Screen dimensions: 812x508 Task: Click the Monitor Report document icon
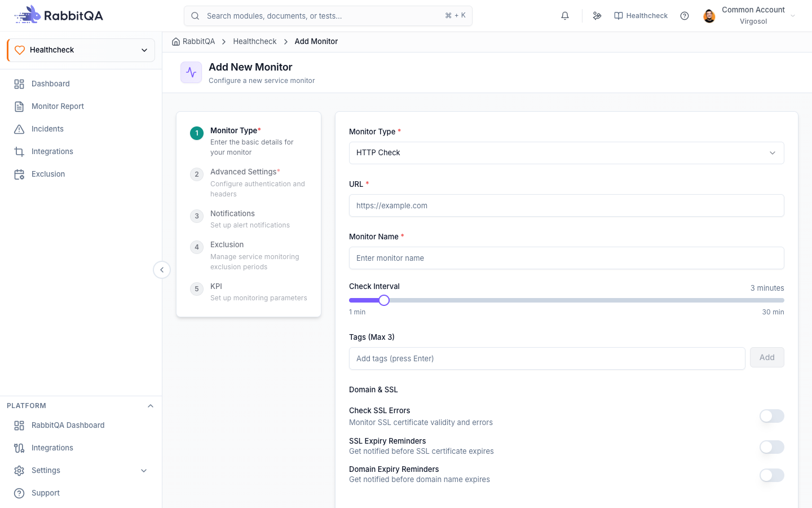click(x=19, y=106)
